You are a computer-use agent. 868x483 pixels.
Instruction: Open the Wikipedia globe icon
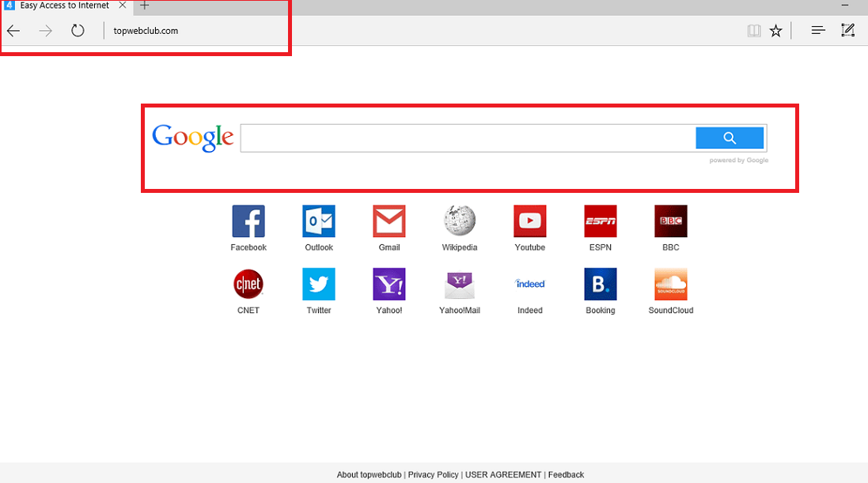[460, 221]
